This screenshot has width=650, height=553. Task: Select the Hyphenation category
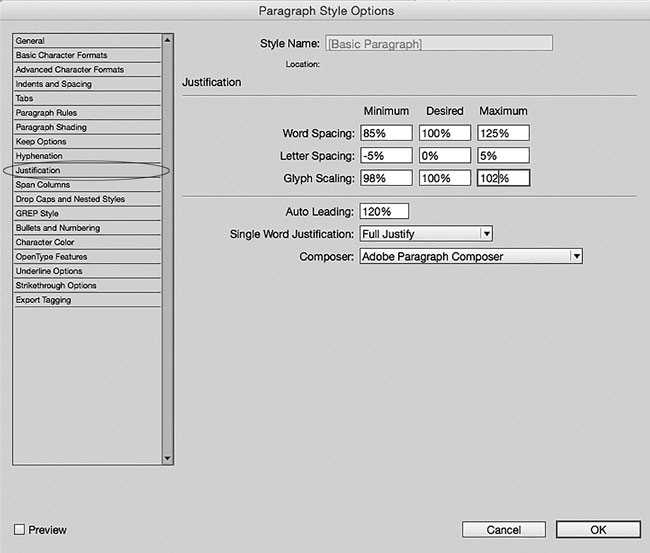point(87,156)
